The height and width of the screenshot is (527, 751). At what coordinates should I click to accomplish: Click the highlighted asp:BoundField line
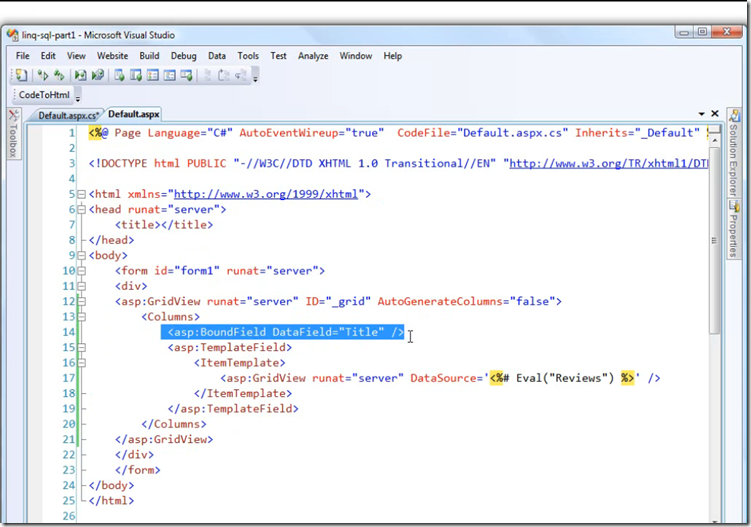pyautogui.click(x=283, y=332)
